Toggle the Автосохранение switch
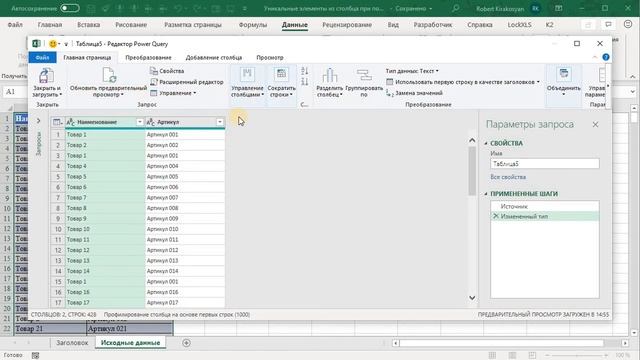The height and width of the screenshot is (360, 640). (x=70, y=9)
